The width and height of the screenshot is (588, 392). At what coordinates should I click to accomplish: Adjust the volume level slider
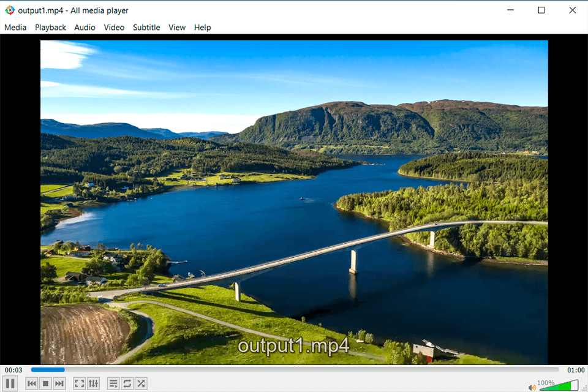pyautogui.click(x=559, y=385)
